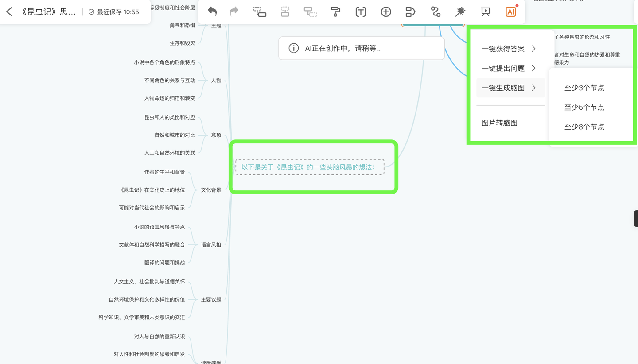Viewport: 638px width, 364px height.
Task: Start presentation mode
Action: click(486, 12)
